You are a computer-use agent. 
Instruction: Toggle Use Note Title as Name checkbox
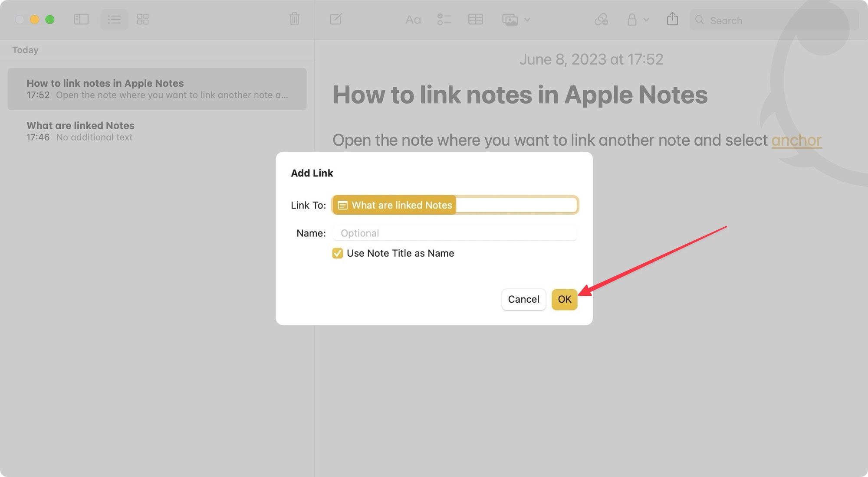[x=337, y=253]
